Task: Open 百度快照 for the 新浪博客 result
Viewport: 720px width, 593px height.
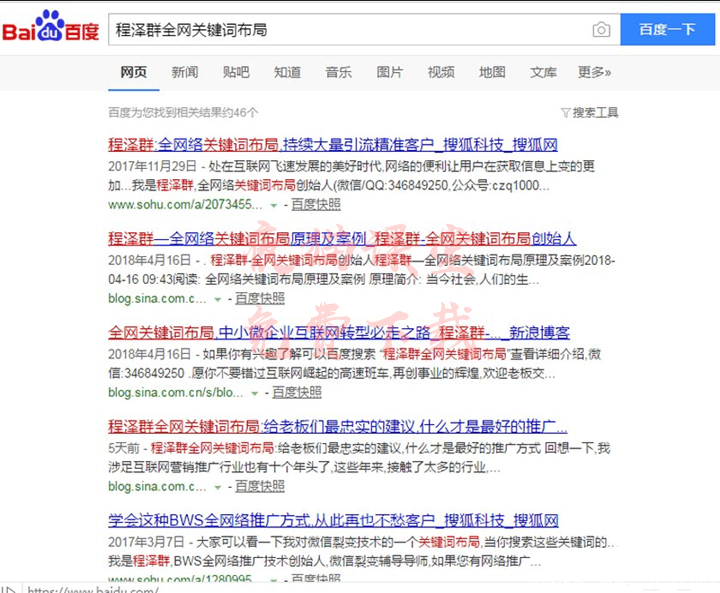Action: point(297,393)
